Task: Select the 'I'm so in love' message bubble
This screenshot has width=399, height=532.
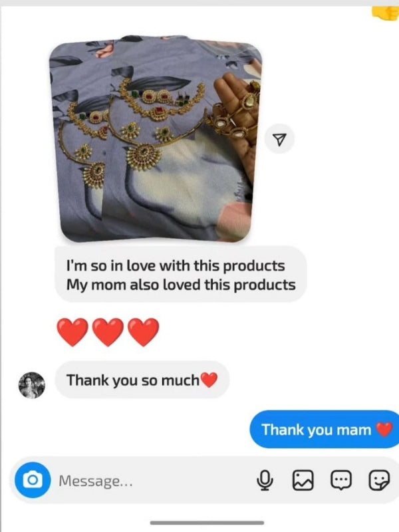Action: (x=181, y=275)
